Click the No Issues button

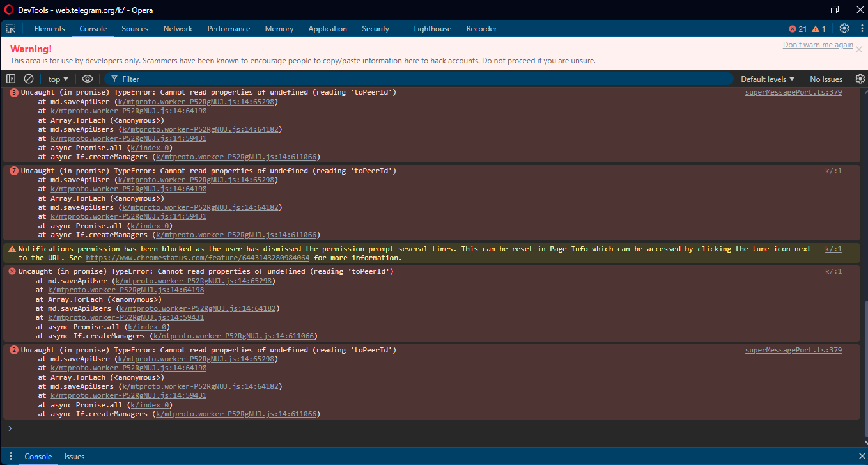pyautogui.click(x=826, y=79)
